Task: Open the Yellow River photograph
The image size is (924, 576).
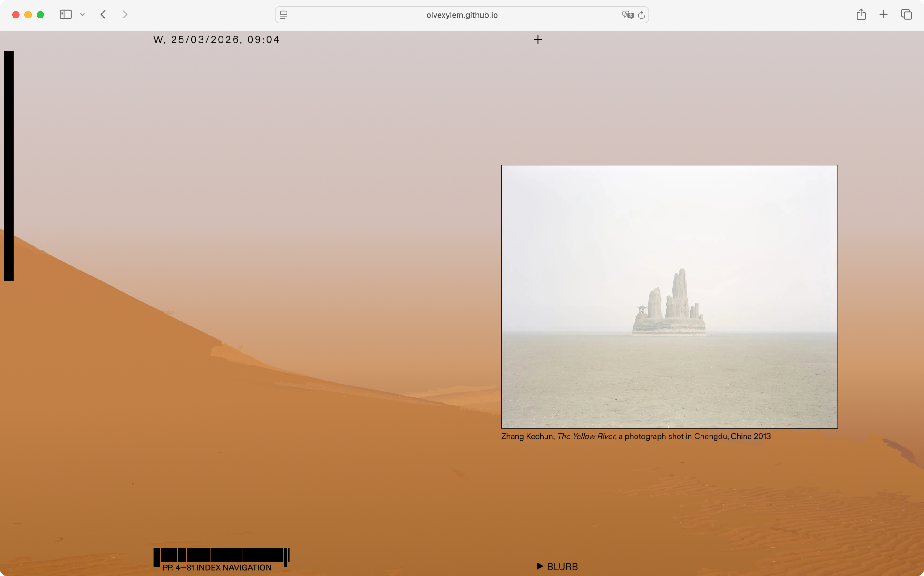Action: tap(669, 296)
